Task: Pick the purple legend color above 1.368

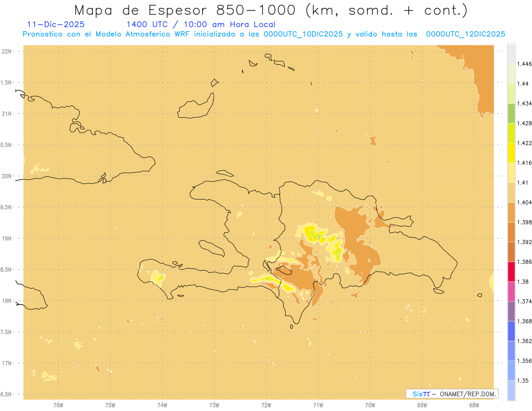Action: (511, 311)
